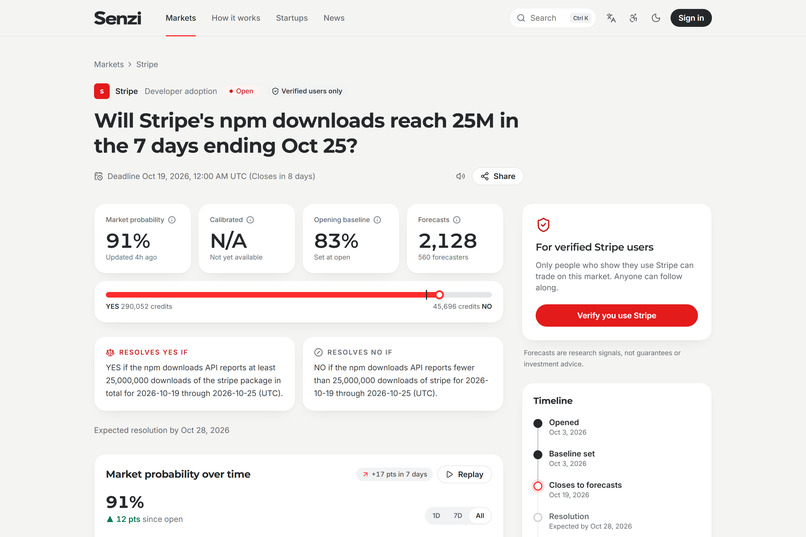Image resolution: width=806 pixels, height=537 pixels.
Task: Open the How it works page
Action: [x=236, y=18]
